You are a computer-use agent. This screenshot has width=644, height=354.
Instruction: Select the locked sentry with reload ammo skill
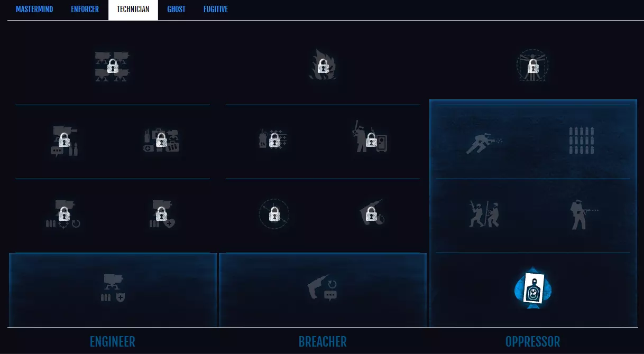click(x=63, y=215)
